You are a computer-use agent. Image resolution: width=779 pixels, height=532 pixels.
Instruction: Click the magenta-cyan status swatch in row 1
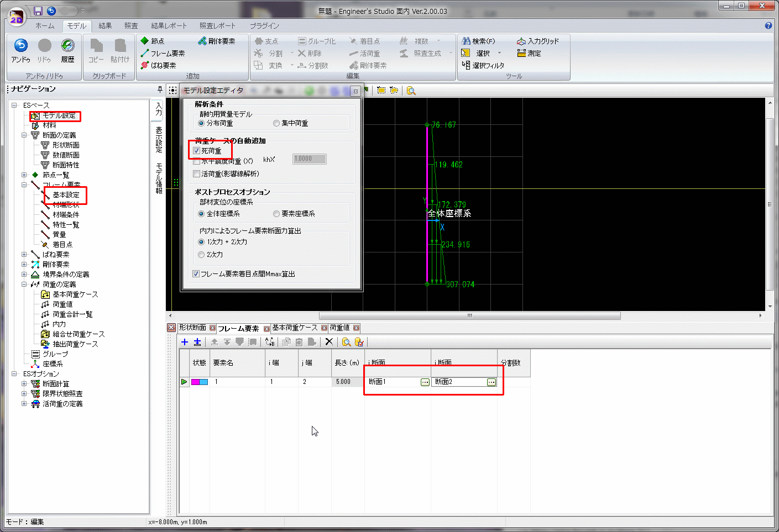[200, 382]
